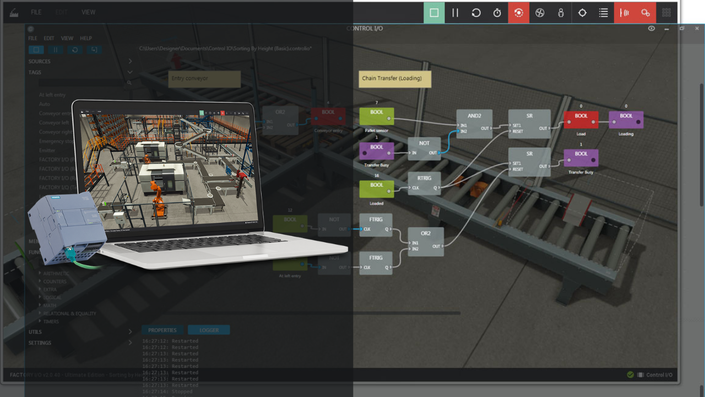Toggle the red actuator tags icon
This screenshot has width=705, height=397.
coord(646,13)
